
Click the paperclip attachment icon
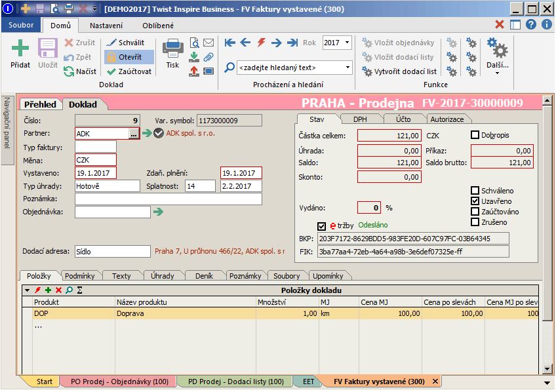(x=208, y=57)
